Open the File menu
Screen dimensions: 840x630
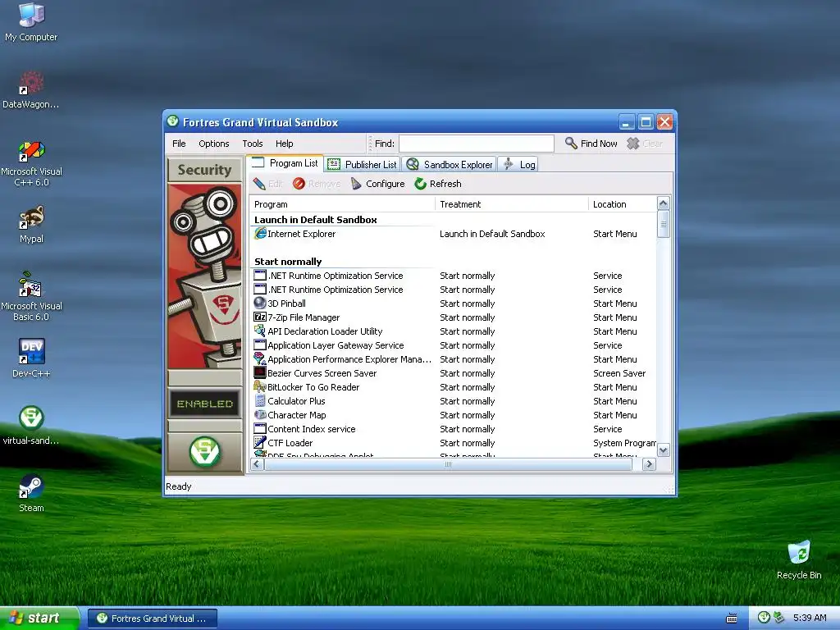point(179,144)
